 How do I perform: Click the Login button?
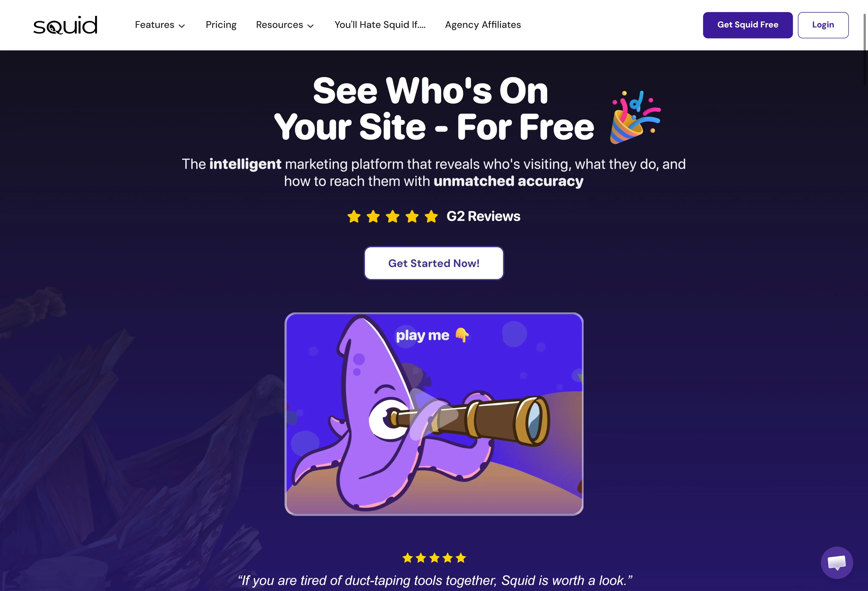click(x=823, y=25)
